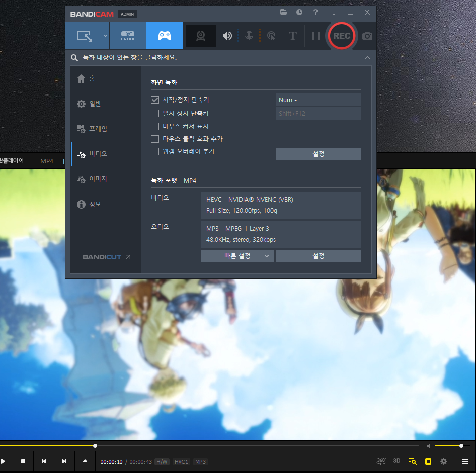Stop playback in the media player
The width and height of the screenshot is (476, 473).
23,461
